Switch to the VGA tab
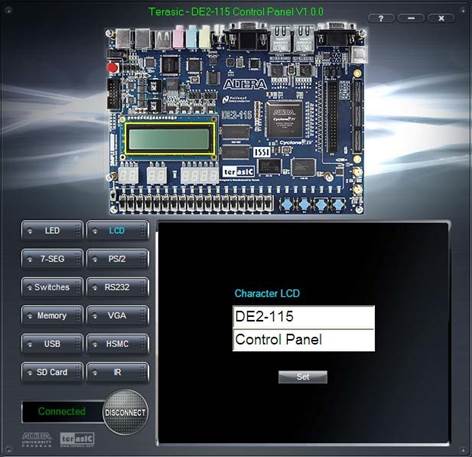 (x=117, y=315)
